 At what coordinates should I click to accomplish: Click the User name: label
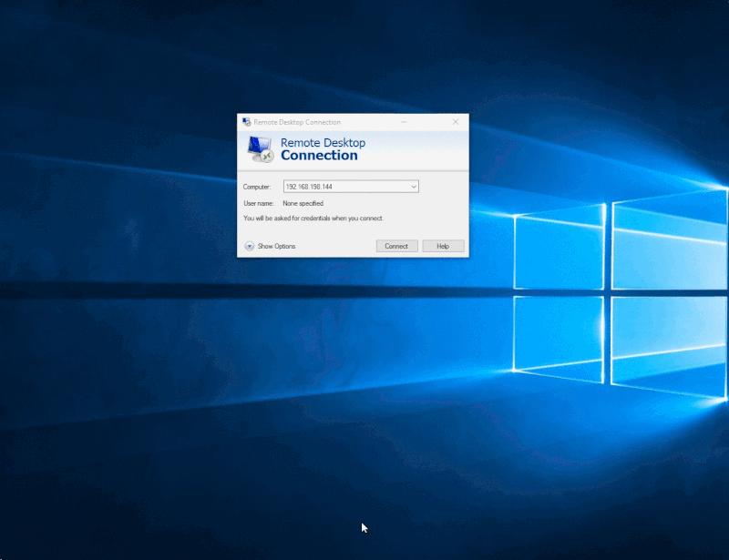262,203
